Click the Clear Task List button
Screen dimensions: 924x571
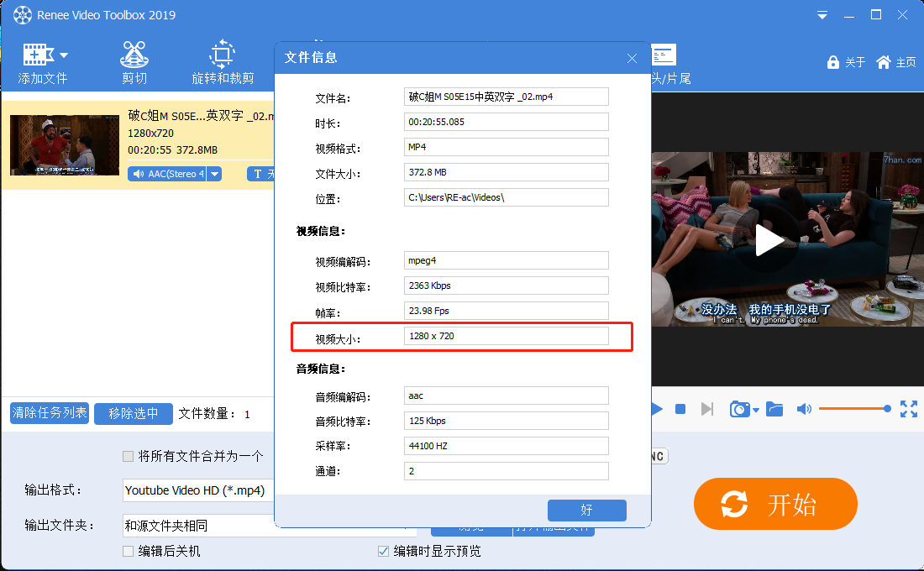click(50, 413)
